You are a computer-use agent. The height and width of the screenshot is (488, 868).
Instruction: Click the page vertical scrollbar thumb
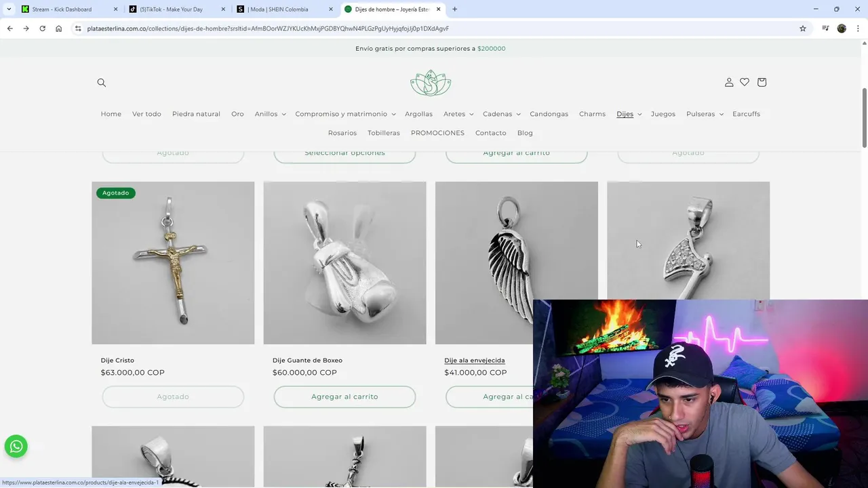click(x=864, y=117)
